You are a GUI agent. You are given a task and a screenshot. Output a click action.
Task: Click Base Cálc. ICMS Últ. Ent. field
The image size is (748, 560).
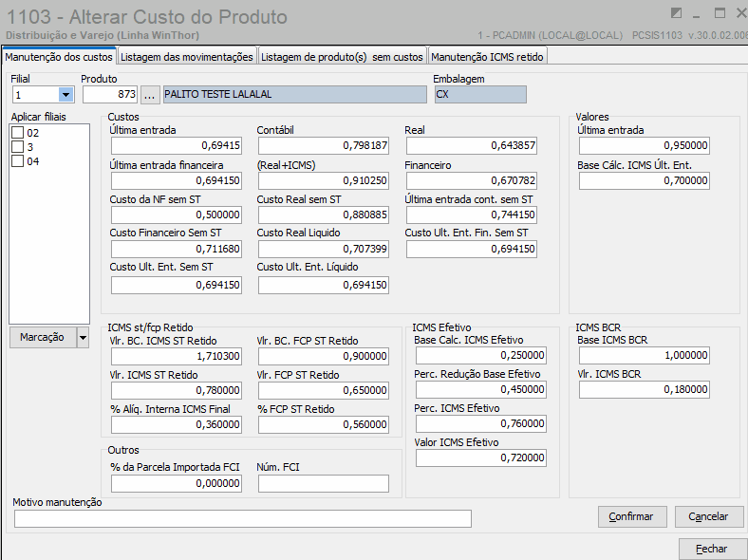click(x=644, y=180)
